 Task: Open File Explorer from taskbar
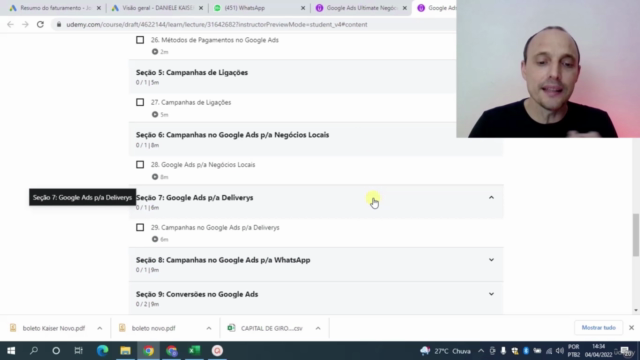tap(125, 351)
